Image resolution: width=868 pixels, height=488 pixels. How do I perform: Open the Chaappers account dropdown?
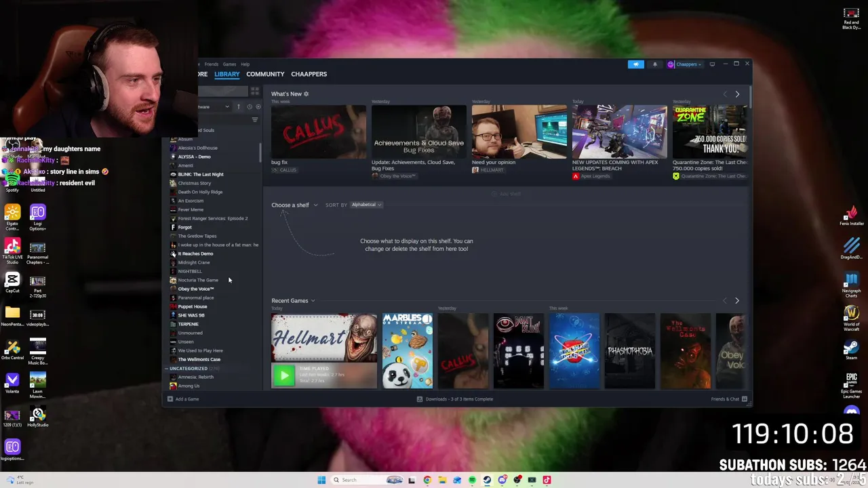684,64
